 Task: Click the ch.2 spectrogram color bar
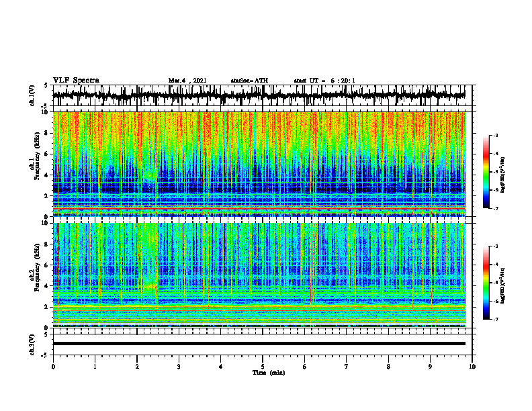pos(486,283)
